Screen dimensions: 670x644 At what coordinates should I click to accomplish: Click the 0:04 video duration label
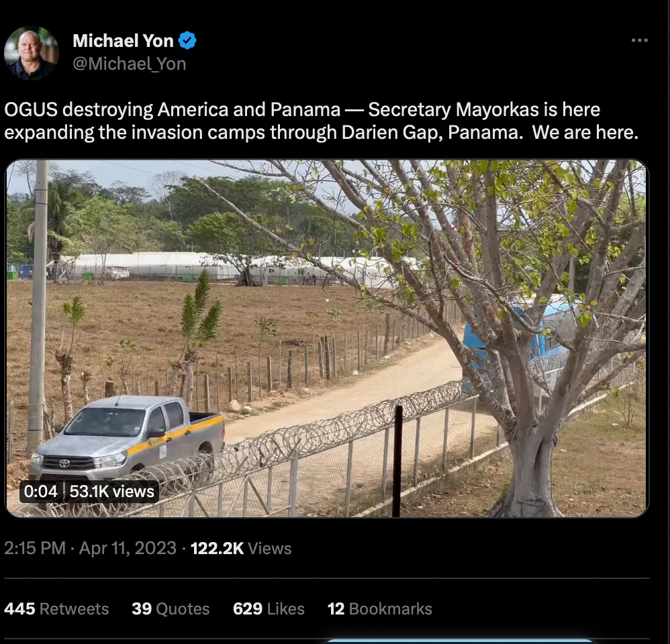point(41,492)
